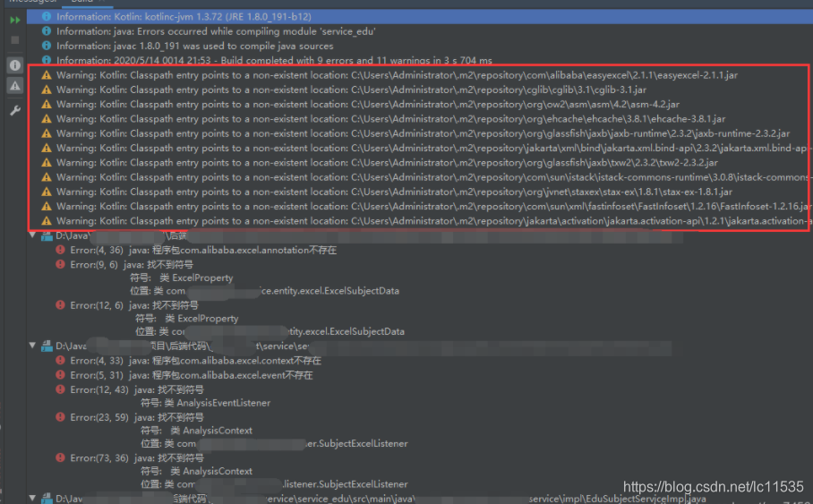Click file icon of second D:\Java service node

pyautogui.click(x=47, y=346)
